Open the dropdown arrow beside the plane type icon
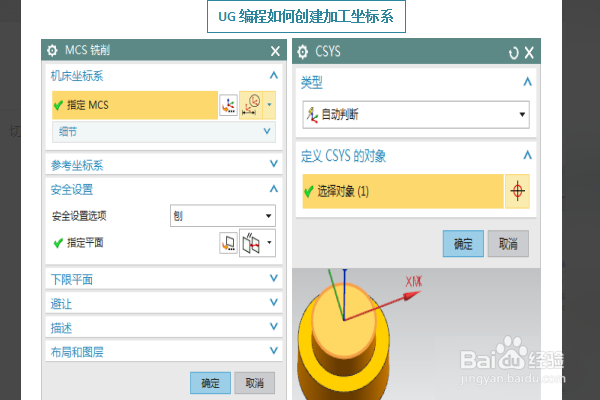This screenshot has height=400, width=600. pos(269,243)
